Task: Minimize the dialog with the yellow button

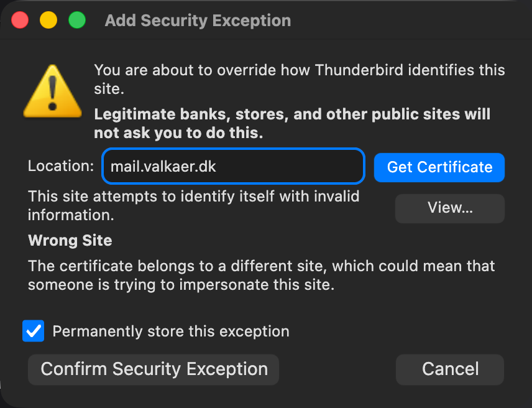Action: tap(48, 21)
